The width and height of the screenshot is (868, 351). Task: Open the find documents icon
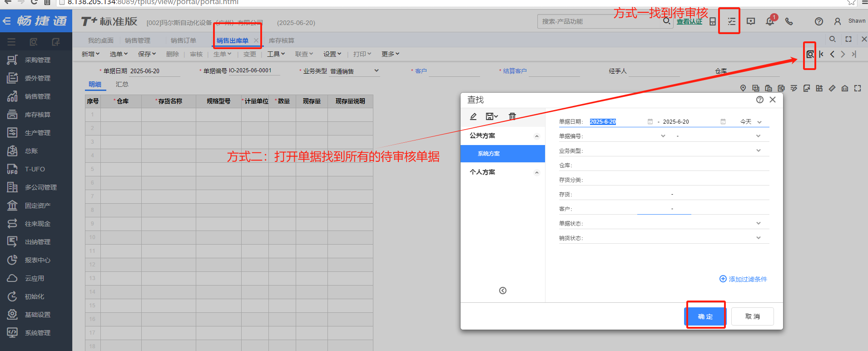810,54
